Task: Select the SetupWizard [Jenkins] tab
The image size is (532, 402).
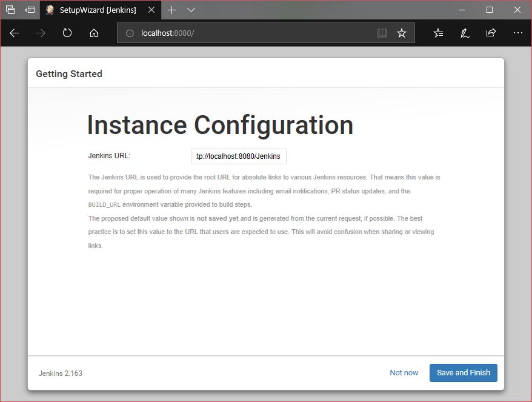Action: [97, 10]
